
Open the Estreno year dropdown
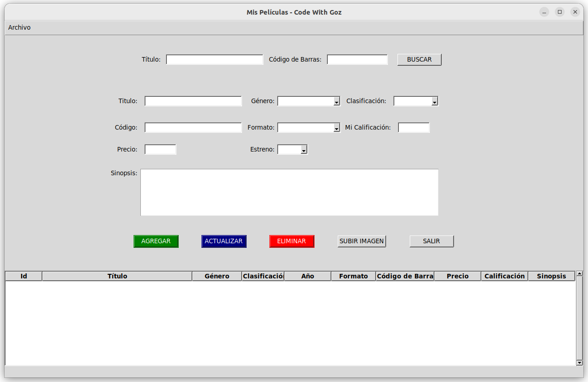click(x=304, y=150)
